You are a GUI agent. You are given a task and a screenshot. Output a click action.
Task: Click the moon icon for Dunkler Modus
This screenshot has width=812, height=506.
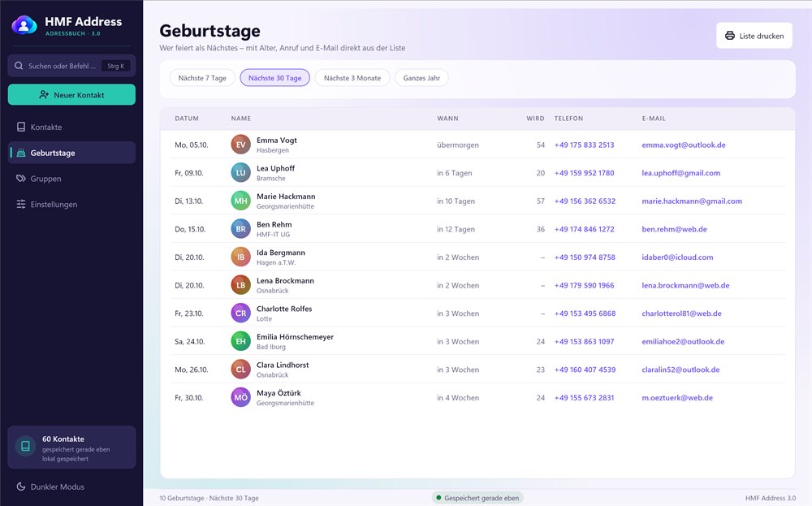(x=21, y=487)
